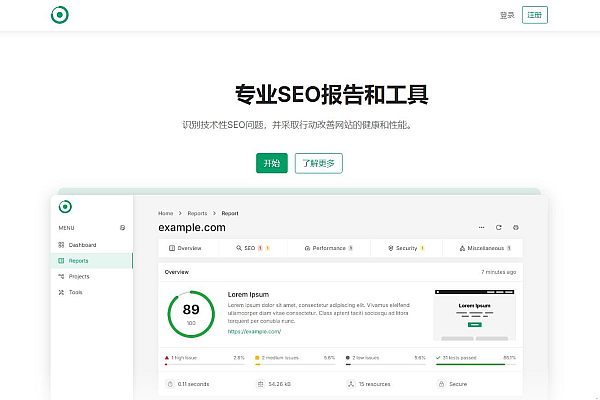The height and width of the screenshot is (400, 600).
Task: Click the Reports sidebar icon
Action: pyautogui.click(x=61, y=261)
